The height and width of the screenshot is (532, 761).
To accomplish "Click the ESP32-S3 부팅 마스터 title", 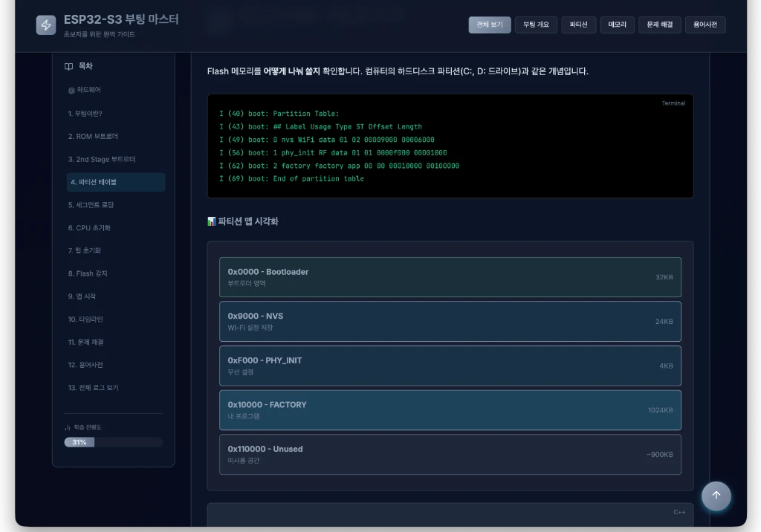I will click(121, 19).
